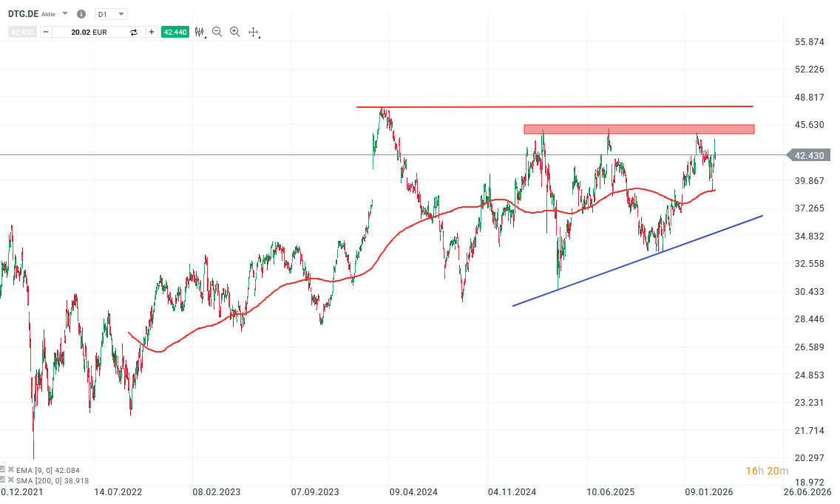Select the DTG.DE symbol name
This screenshot has width=840, height=504.
point(22,13)
